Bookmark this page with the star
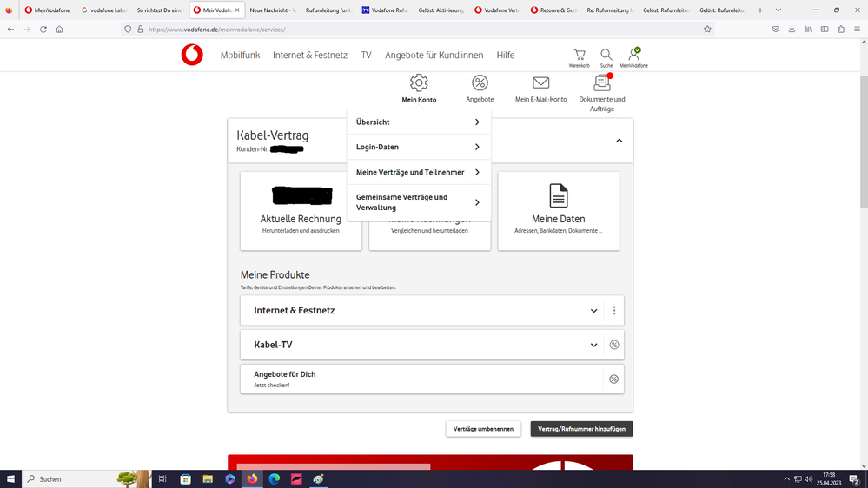This screenshot has width=868, height=488. (707, 30)
